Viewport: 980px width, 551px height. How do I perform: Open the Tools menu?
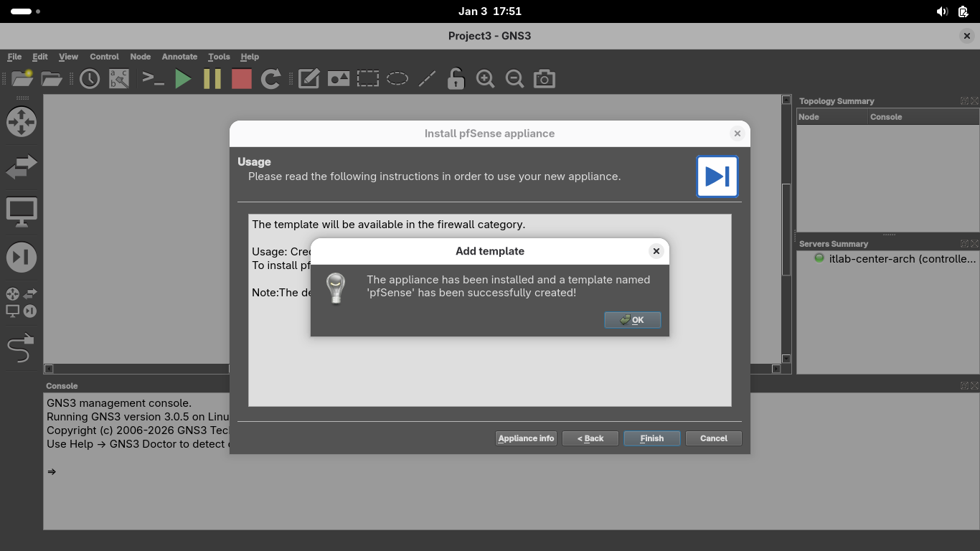tap(219, 57)
